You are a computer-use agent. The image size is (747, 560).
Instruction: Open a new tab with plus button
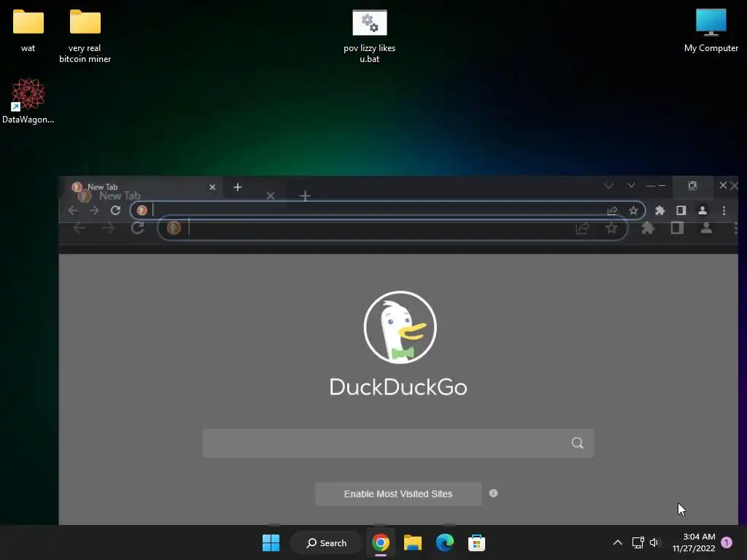point(238,187)
